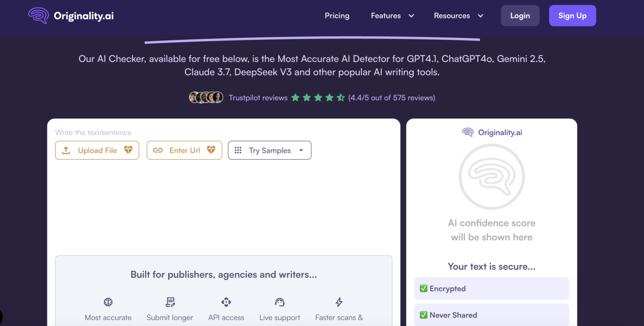Viewport: 644px width, 326px height.
Task: Open the Pricing page
Action: coord(337,16)
